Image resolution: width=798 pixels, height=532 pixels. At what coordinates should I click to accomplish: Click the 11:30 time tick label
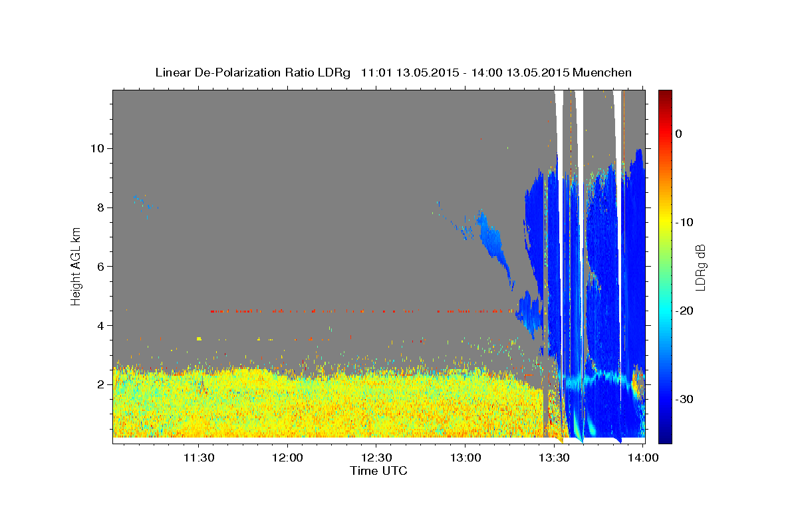point(198,458)
